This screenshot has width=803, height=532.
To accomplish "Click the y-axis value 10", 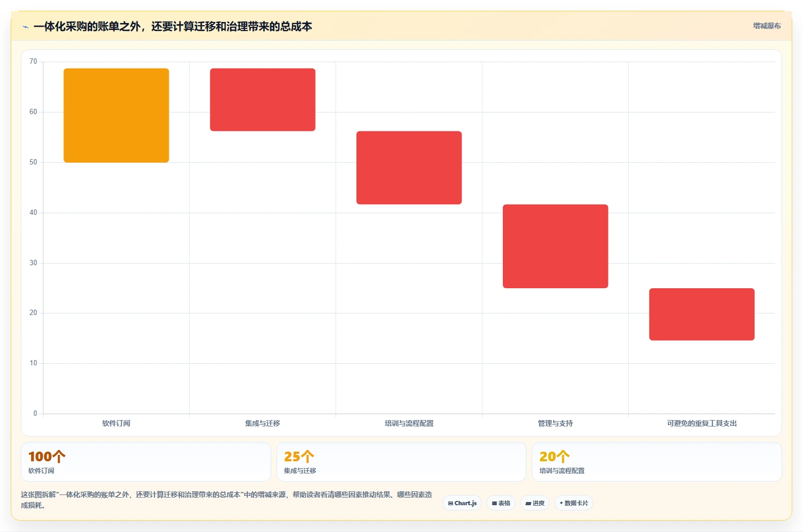I will click(x=33, y=363).
